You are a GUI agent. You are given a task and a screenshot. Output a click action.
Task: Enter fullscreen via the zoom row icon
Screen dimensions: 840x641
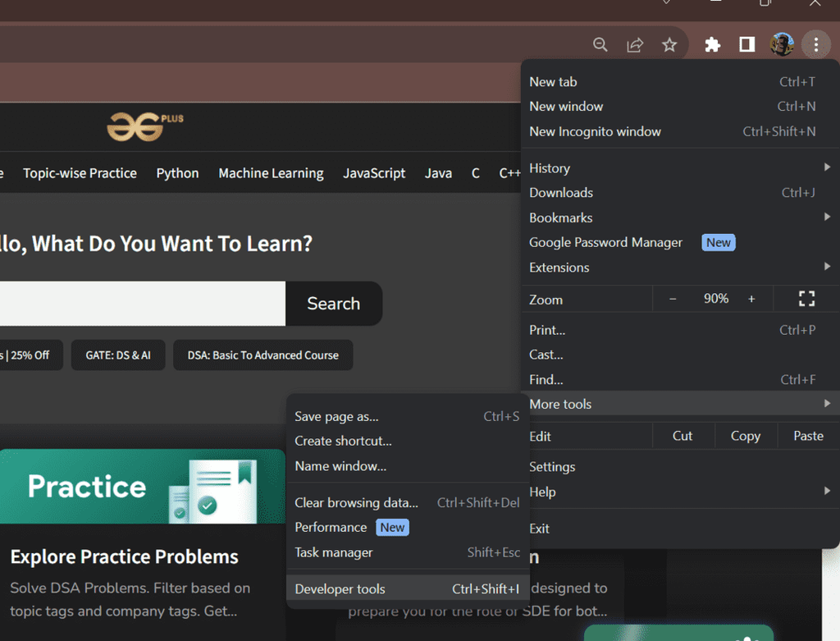click(806, 299)
